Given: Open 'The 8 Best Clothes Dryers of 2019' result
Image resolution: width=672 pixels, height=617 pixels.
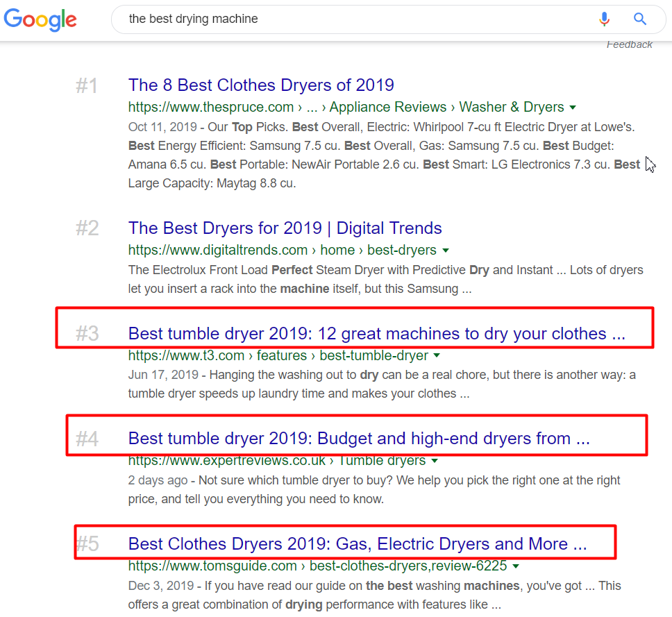Looking at the screenshot, I should pos(261,85).
